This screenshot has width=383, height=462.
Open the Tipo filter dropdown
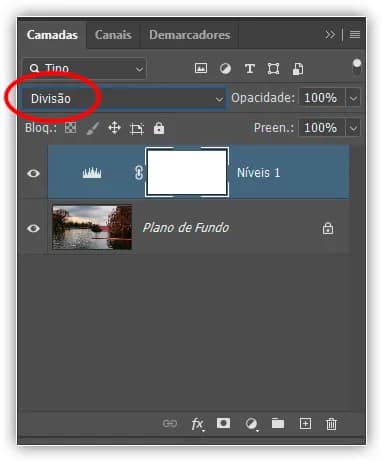click(x=85, y=69)
